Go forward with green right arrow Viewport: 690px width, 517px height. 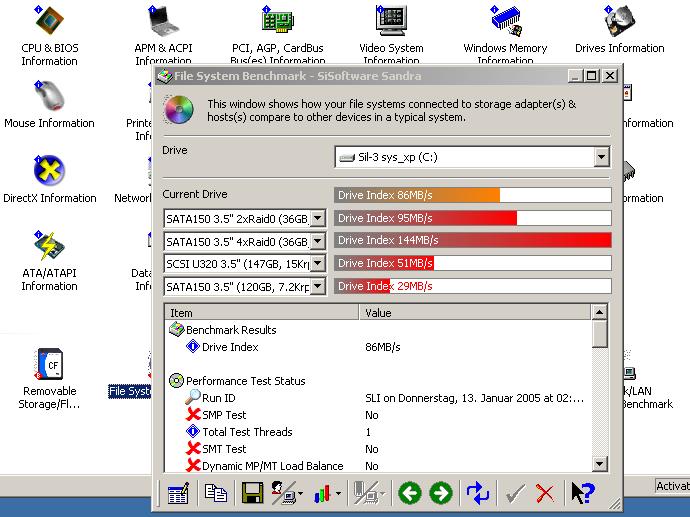point(441,493)
